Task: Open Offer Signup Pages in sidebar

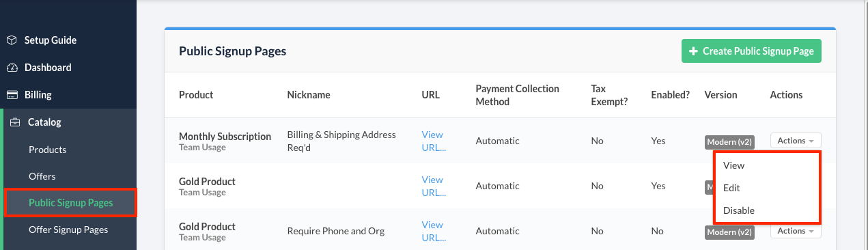Action: point(68,230)
